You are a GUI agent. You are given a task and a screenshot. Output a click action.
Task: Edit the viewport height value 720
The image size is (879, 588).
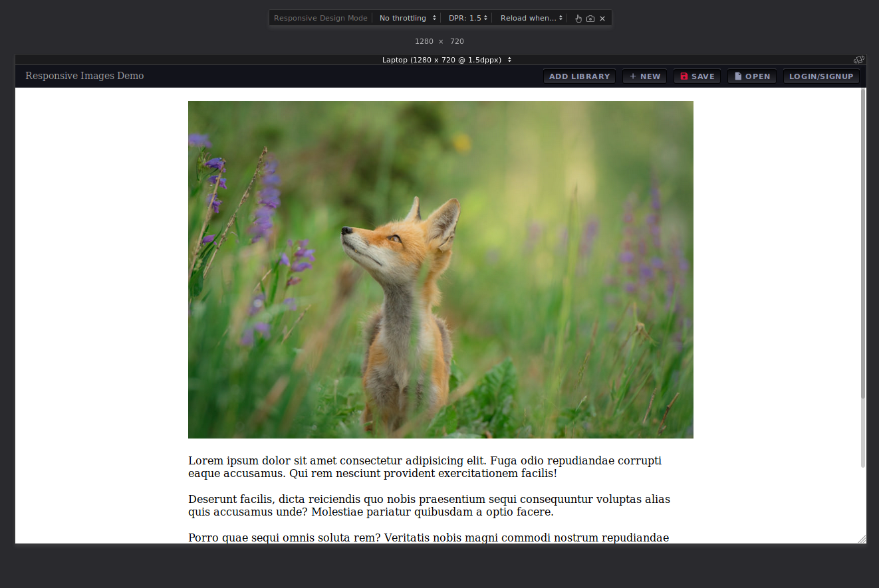tap(457, 41)
